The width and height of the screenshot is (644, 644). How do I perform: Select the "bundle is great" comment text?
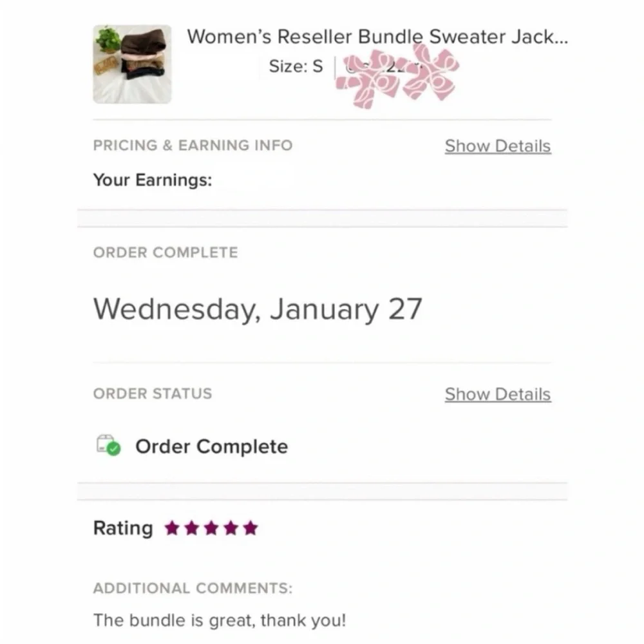point(220,621)
